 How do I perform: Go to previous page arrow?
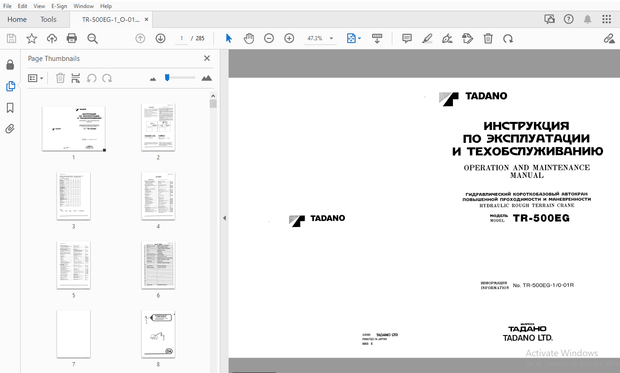tap(140, 38)
